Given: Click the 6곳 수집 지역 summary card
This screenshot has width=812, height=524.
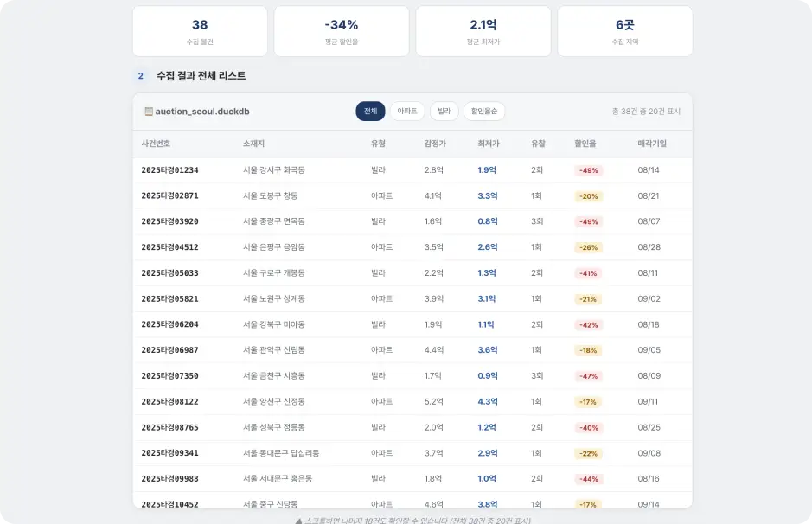Looking at the screenshot, I should [625, 31].
